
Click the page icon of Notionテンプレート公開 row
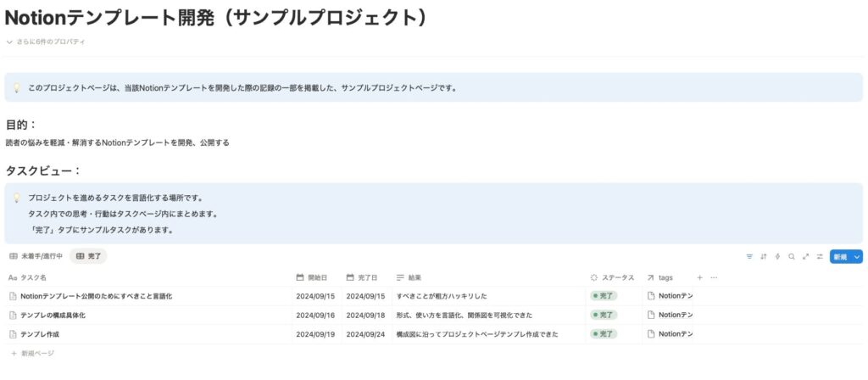point(14,296)
